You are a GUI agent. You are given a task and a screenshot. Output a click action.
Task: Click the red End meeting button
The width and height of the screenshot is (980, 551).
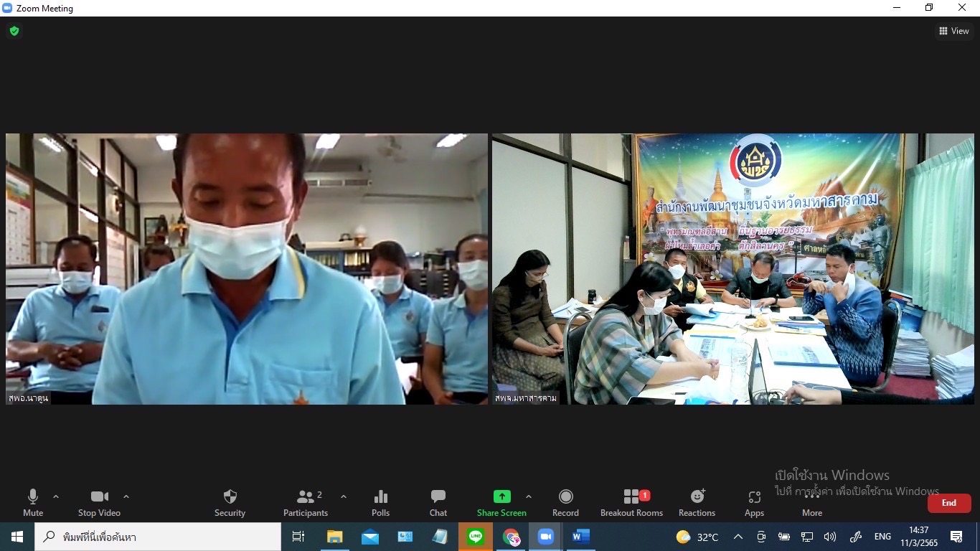(x=949, y=503)
